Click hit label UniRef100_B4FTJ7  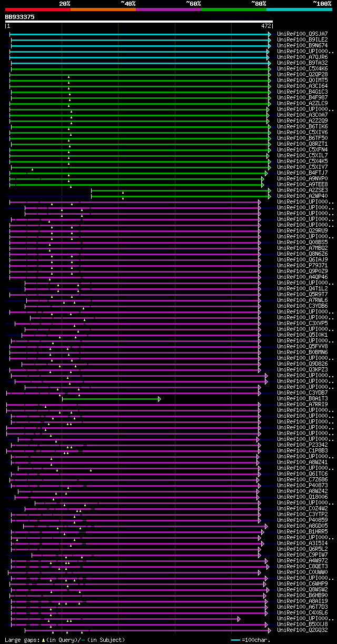click(x=302, y=173)
